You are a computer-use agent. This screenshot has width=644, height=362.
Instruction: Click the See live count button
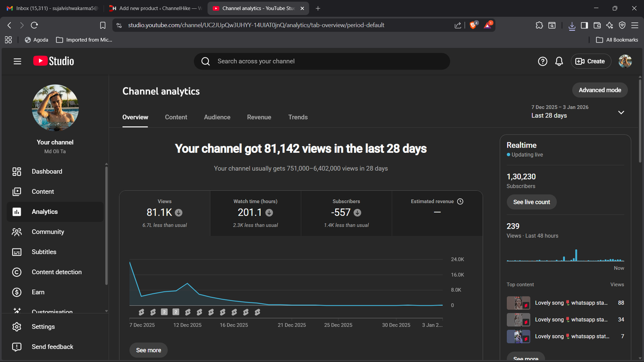pos(531,202)
